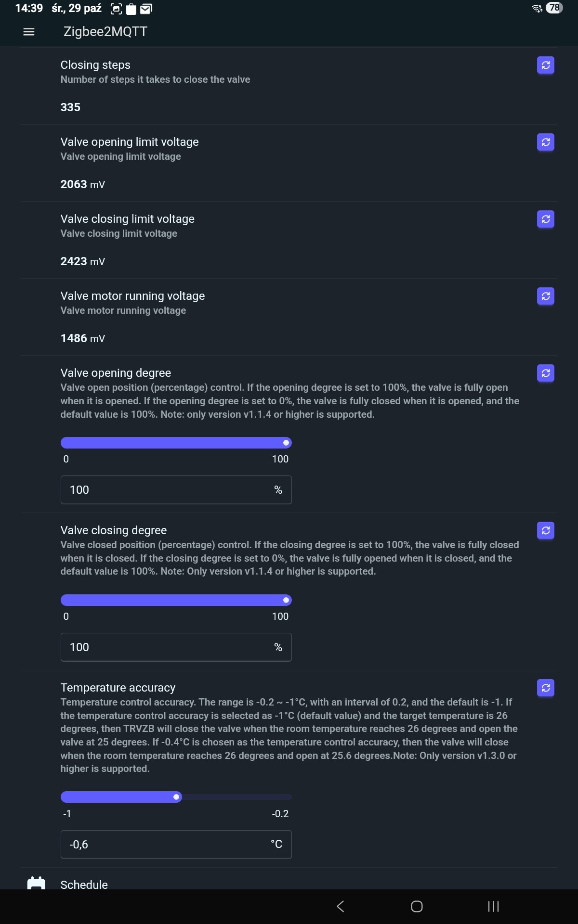The width and height of the screenshot is (578, 924).
Task: Tap the Android back navigation button
Action: coord(341,907)
